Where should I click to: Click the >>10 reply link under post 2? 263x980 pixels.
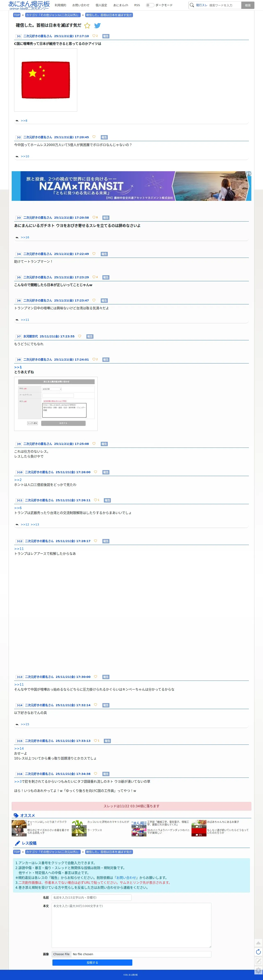(x=25, y=156)
